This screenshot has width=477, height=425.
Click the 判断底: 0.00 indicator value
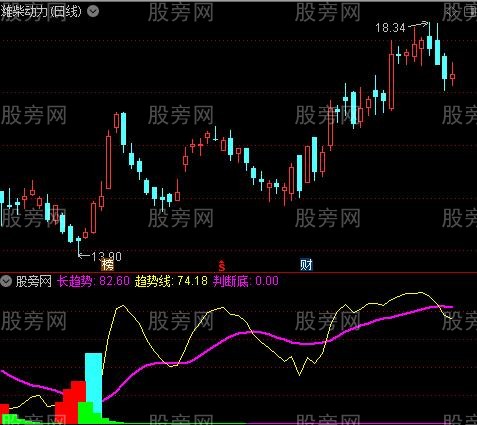pyautogui.click(x=246, y=281)
